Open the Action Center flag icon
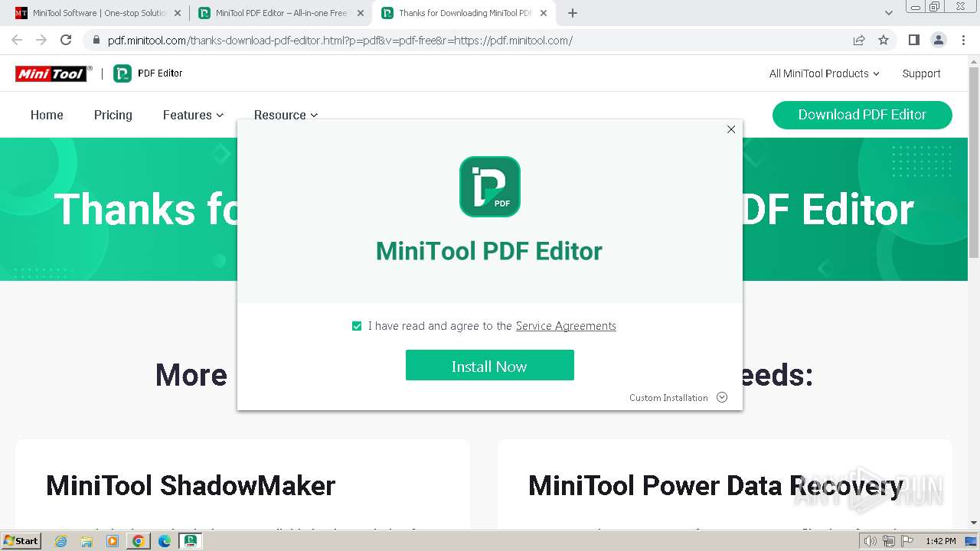Viewport: 980px width, 551px height. point(906,541)
